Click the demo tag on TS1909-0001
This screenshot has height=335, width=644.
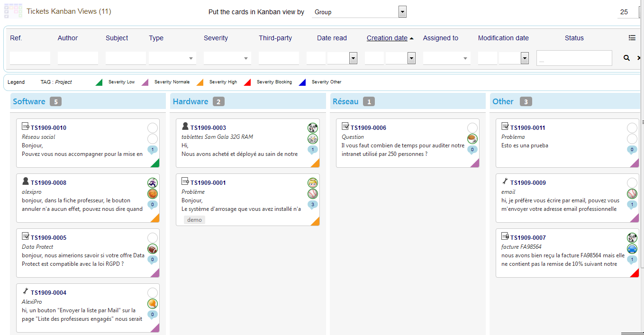click(x=194, y=220)
